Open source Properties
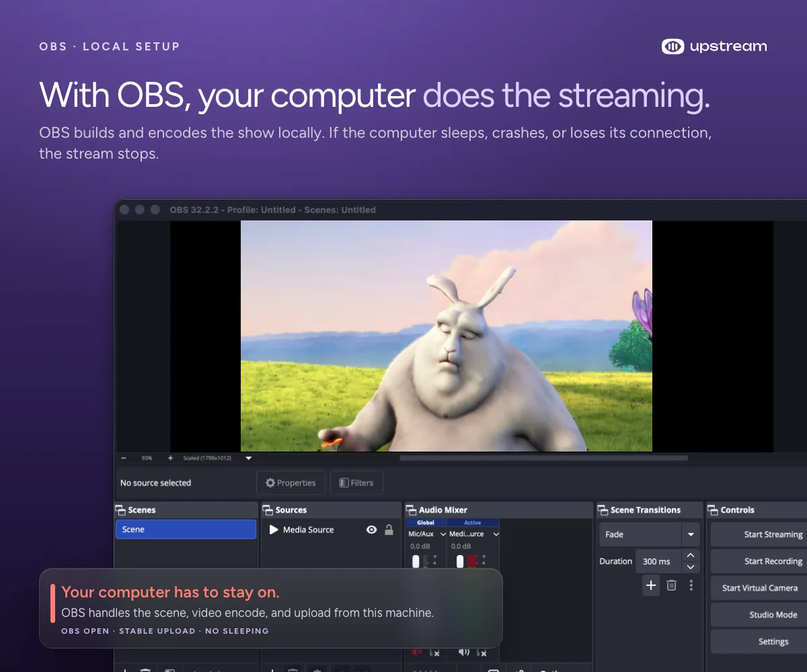This screenshot has width=807, height=672. coord(291,482)
